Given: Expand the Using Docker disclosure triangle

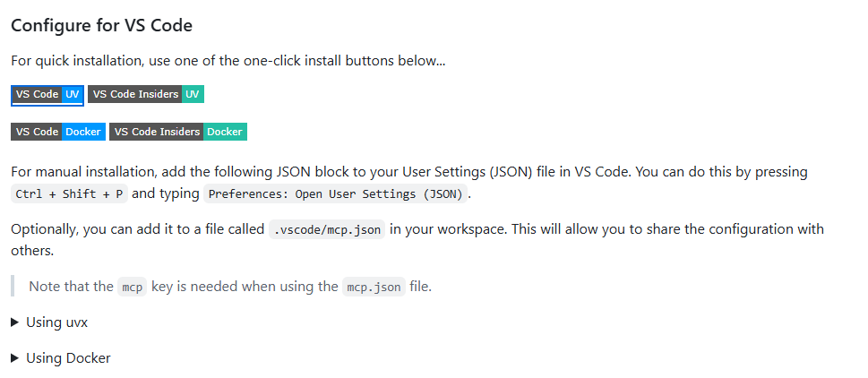Looking at the screenshot, I should click(15, 358).
